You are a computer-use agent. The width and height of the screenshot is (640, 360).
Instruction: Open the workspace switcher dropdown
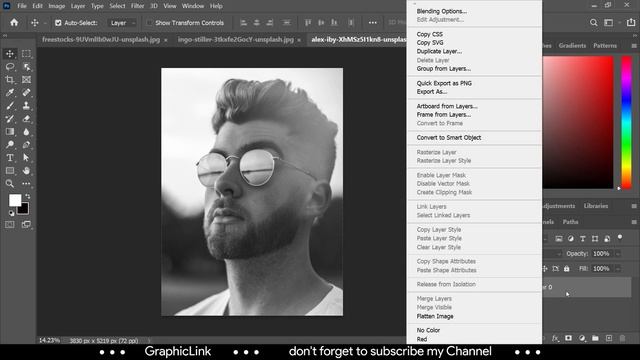click(x=609, y=23)
